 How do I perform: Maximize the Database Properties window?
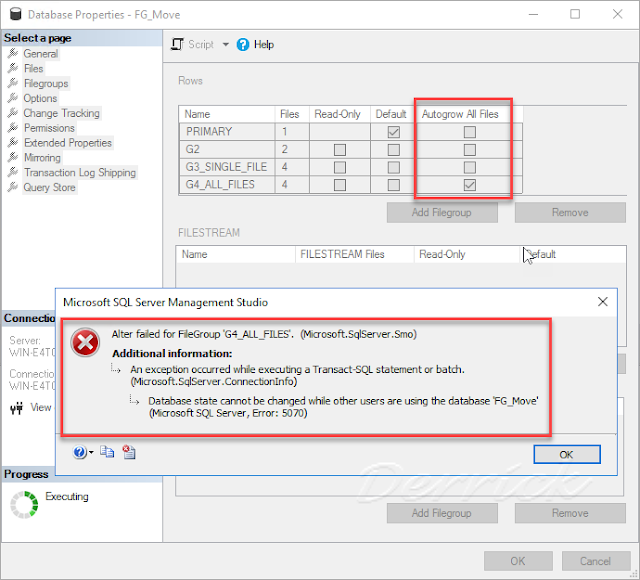coord(575,14)
